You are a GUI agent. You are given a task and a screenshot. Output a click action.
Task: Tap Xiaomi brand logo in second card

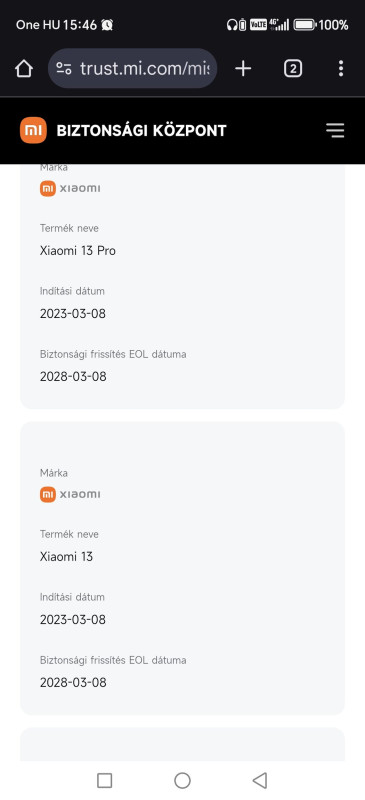[x=70, y=494]
